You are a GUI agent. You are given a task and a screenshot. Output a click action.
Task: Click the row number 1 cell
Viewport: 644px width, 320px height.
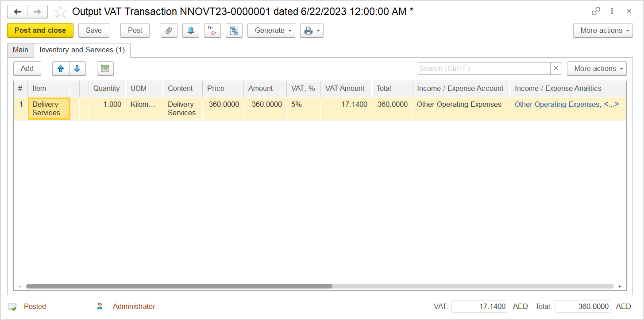tap(20, 109)
